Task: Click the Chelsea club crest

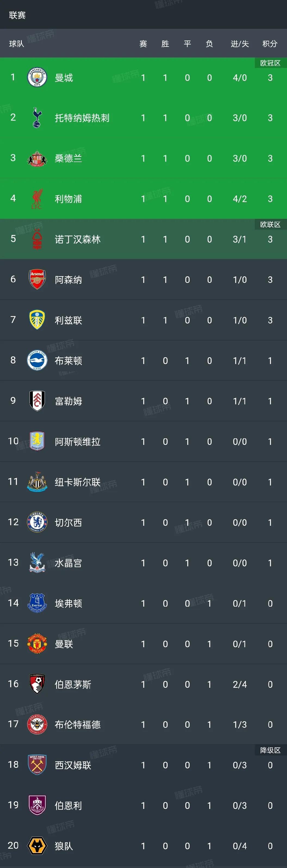Action: click(37, 522)
